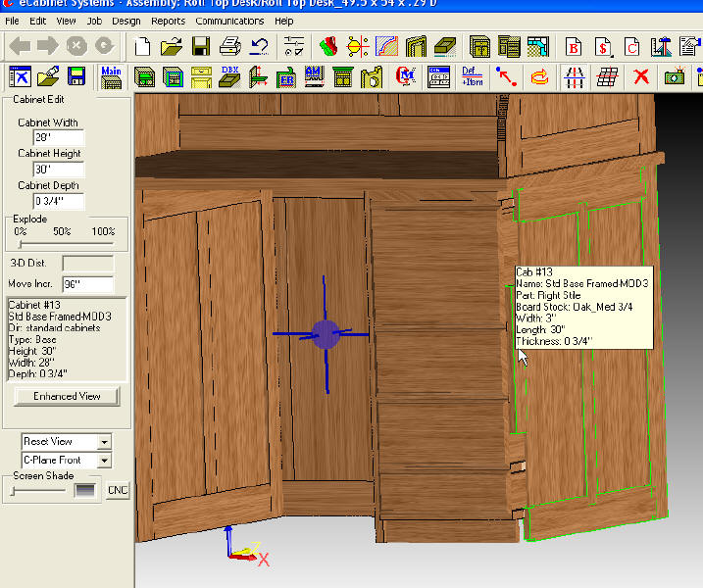Click the Cabinet Width input field
703x588 pixels.
(59, 138)
